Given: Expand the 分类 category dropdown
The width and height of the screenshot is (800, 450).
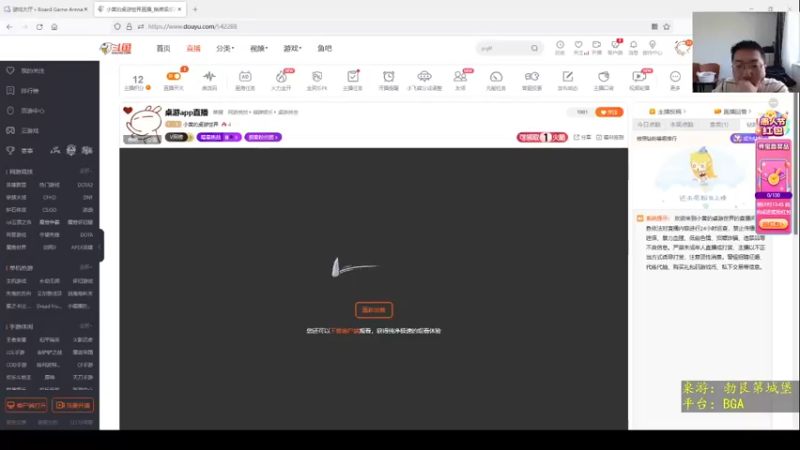Looking at the screenshot, I should (x=225, y=48).
